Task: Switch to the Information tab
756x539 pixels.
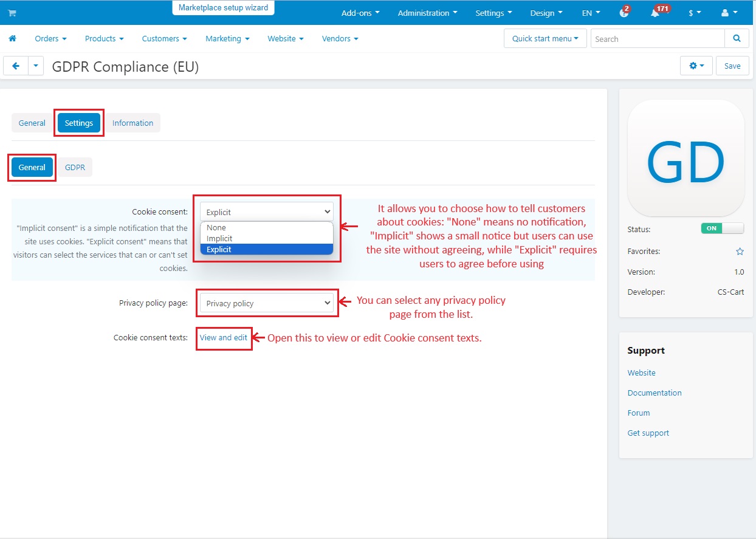Action: pyautogui.click(x=132, y=123)
